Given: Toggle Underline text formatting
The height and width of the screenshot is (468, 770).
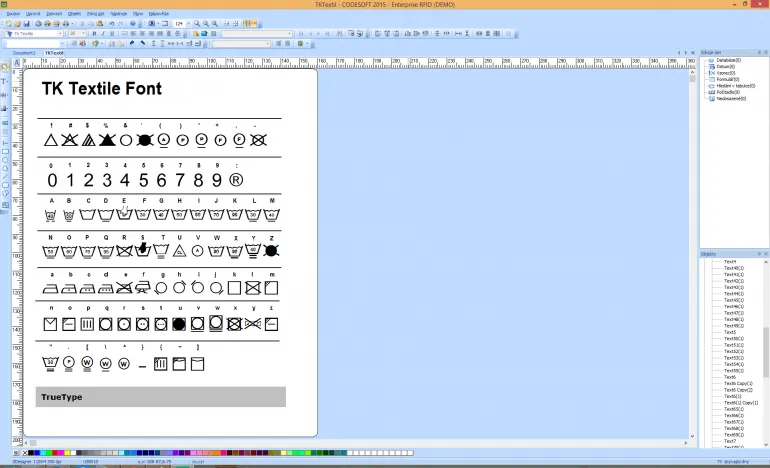Looking at the screenshot, I should pos(112,33).
